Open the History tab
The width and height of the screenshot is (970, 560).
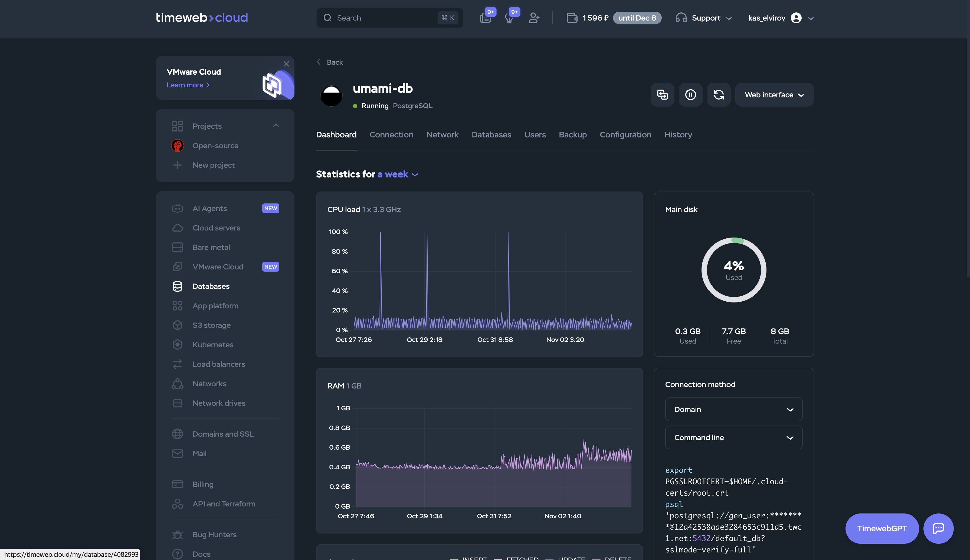coord(678,135)
